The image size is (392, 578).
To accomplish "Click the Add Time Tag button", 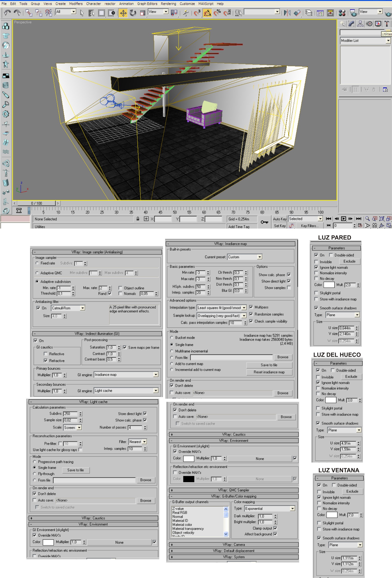I will tap(239, 227).
